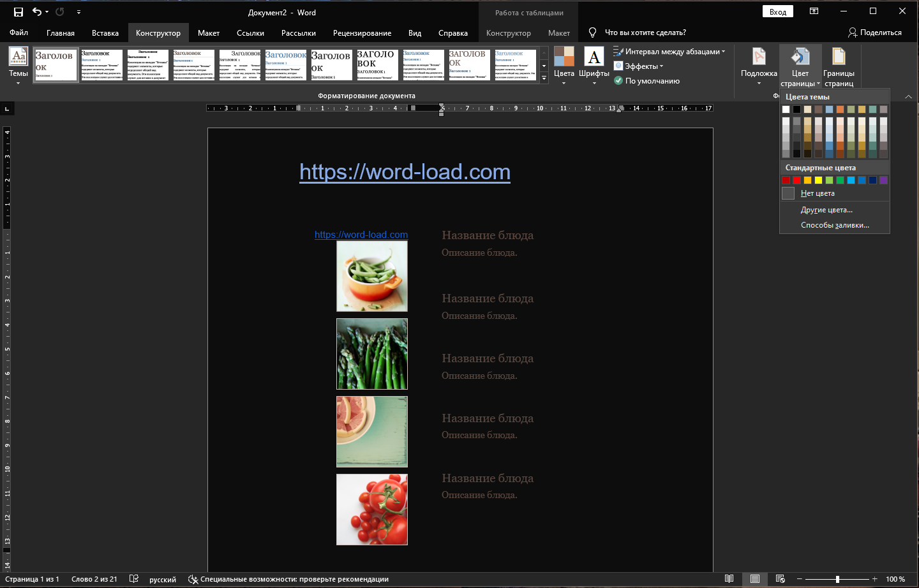This screenshot has height=588, width=919.
Task: Open Границы страниц page borders
Action: click(x=839, y=66)
